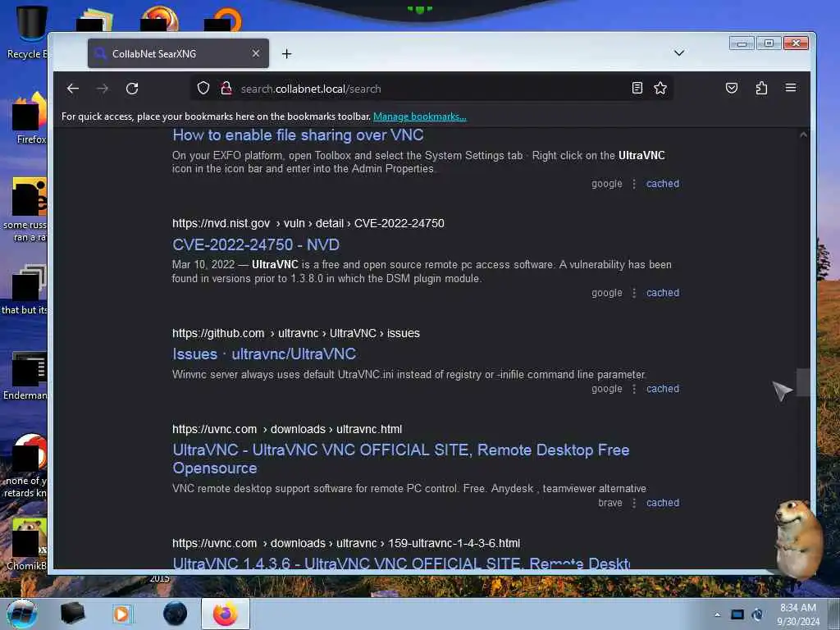Show hidden tray icons arrow
This screenshot has height=630, width=840.
(x=717, y=614)
